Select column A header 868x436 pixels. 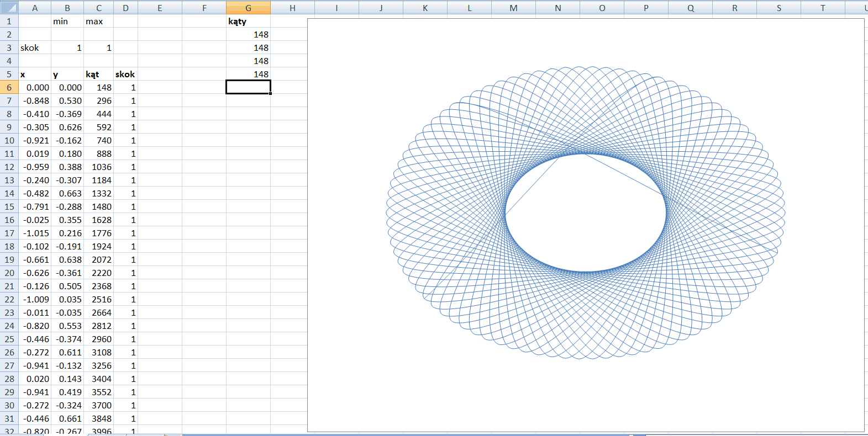[34, 8]
